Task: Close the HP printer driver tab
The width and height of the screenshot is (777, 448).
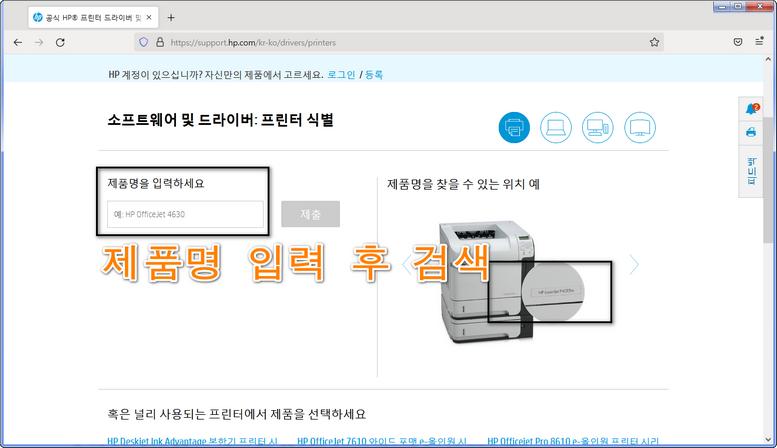Action: [149, 17]
